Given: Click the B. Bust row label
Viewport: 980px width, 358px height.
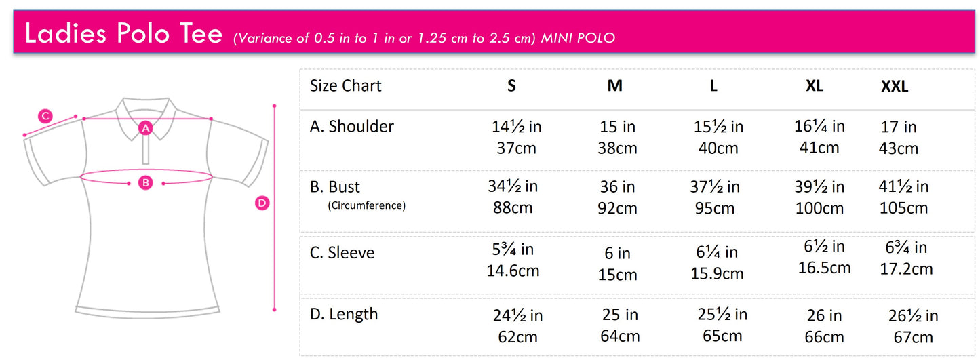Looking at the screenshot, I should point(344,186).
